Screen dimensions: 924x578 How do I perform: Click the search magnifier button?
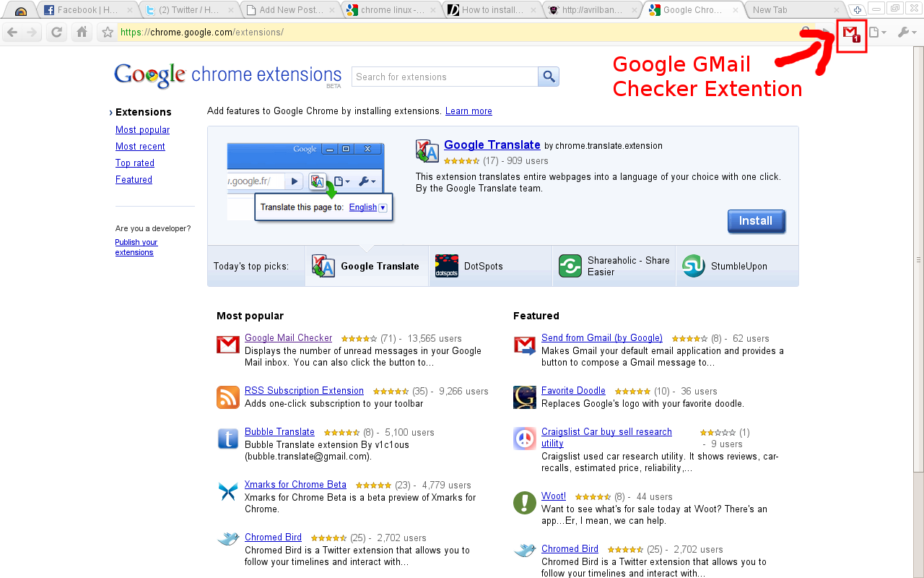(x=549, y=77)
